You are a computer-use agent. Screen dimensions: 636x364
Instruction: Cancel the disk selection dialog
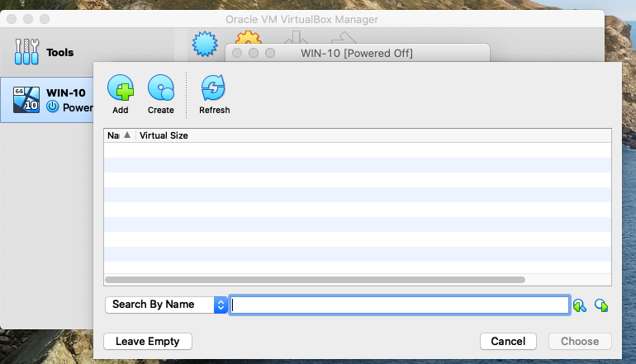[x=508, y=341]
